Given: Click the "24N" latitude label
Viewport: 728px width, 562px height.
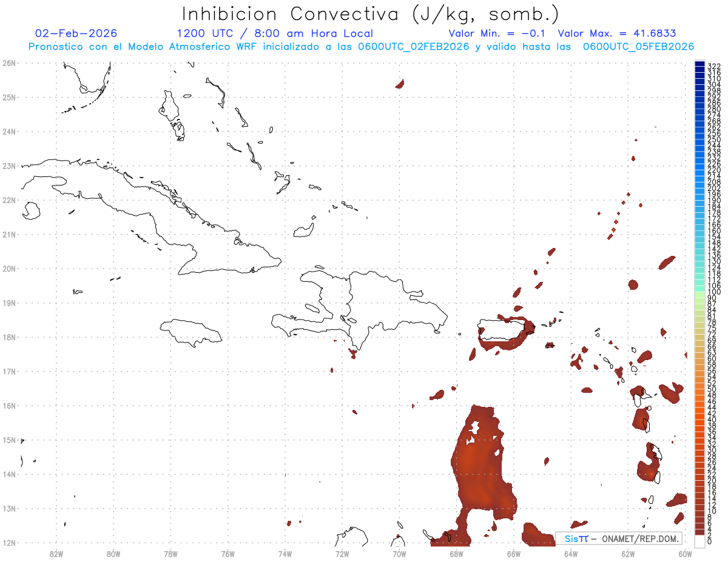Looking at the screenshot, I should [8, 132].
